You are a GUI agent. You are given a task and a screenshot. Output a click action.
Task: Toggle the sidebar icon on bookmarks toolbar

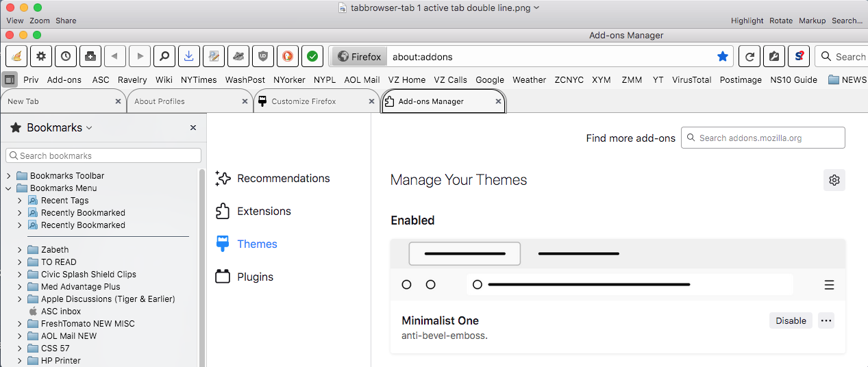coord(10,79)
